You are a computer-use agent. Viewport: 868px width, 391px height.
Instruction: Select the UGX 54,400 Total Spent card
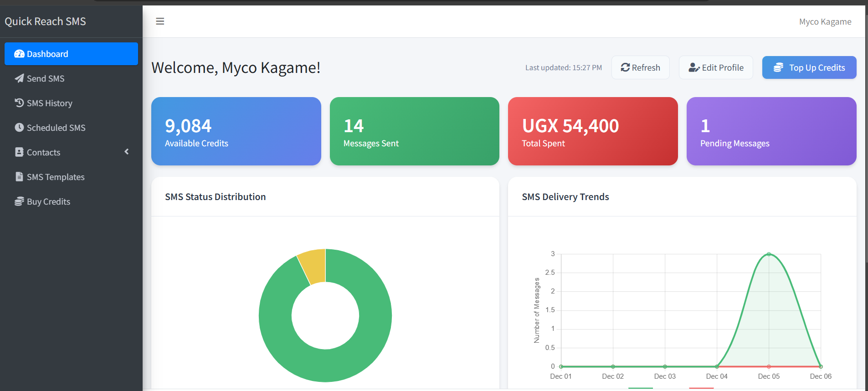593,131
